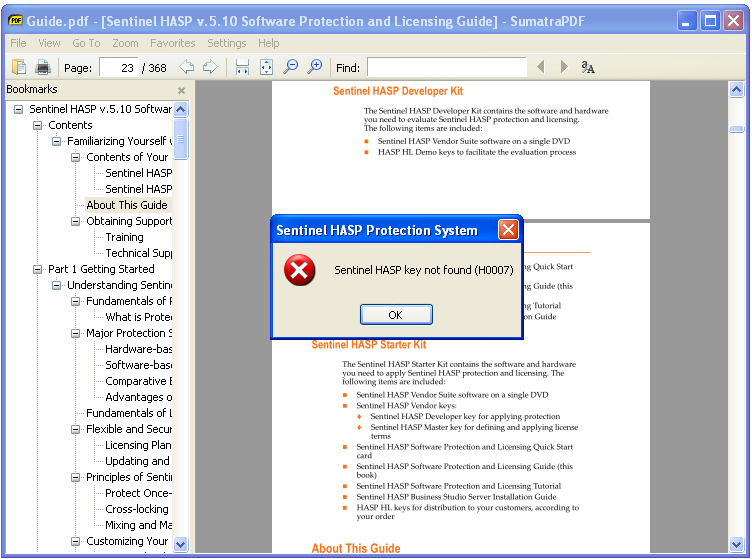Click Find Next arrow icon
Viewport: 752px width, 559px height.
point(564,67)
